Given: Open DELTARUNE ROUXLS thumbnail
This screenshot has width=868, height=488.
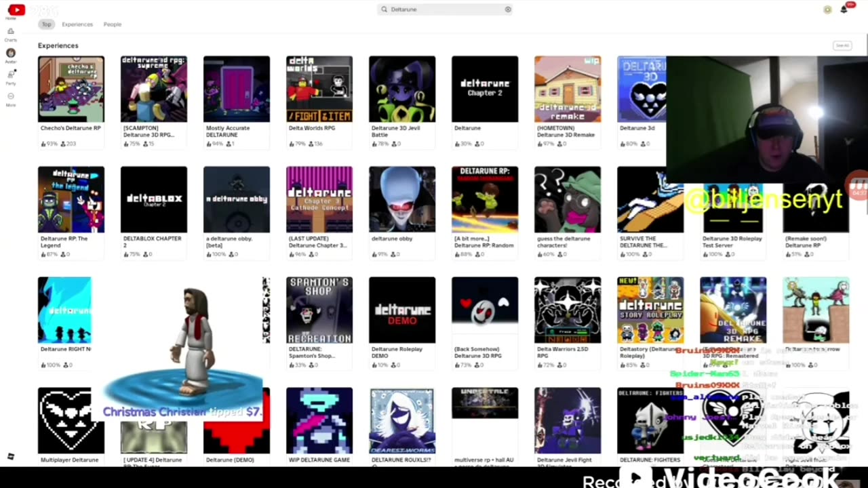Looking at the screenshot, I should coord(402,420).
